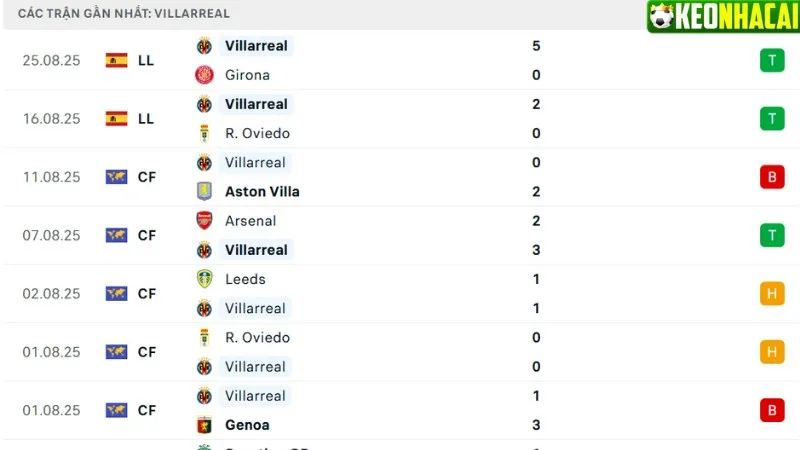The width and height of the screenshot is (800, 450).
Task: Click the Leeds club crest
Action: pos(204,279)
